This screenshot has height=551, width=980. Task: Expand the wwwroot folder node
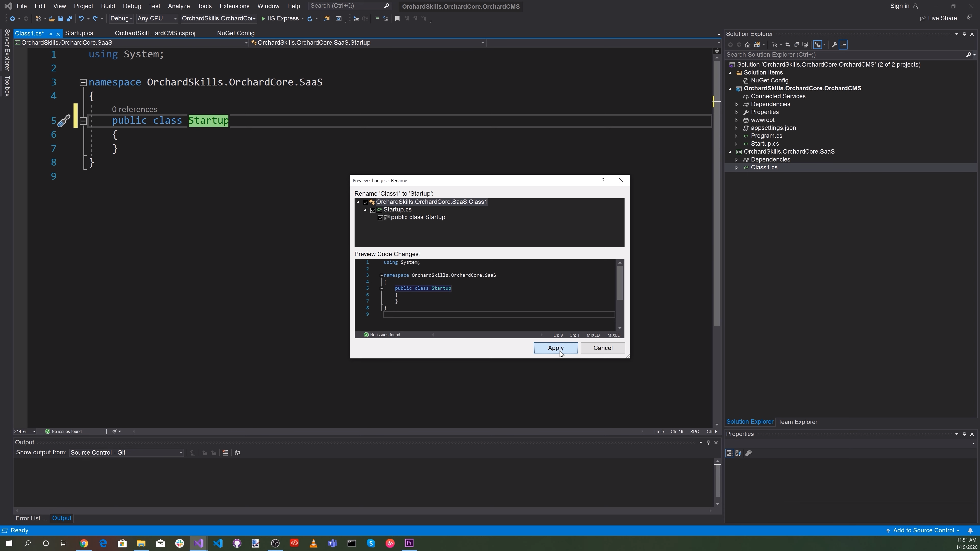point(736,120)
